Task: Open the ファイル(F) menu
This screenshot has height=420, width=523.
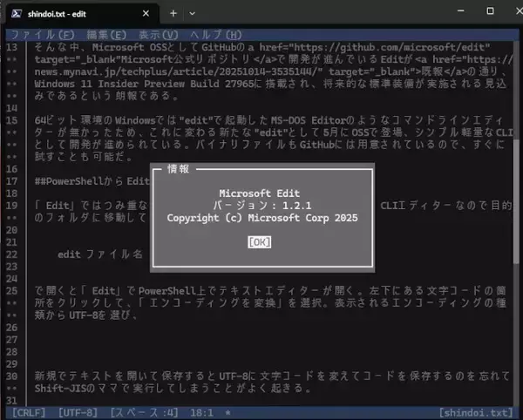Action: (x=43, y=35)
